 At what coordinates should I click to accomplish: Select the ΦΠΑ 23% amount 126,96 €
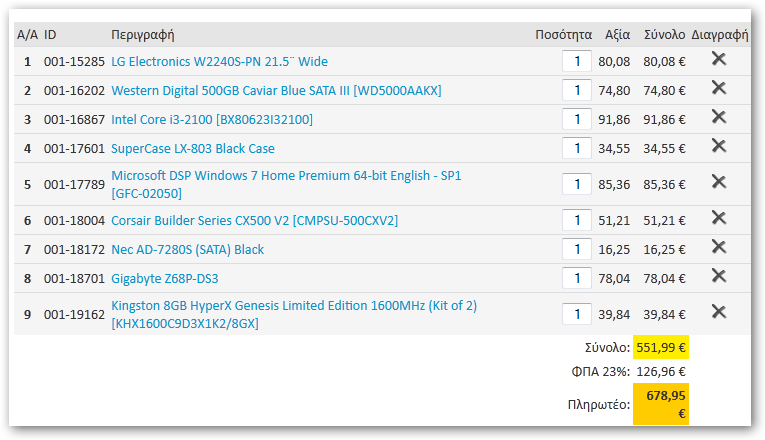pyautogui.click(x=661, y=372)
